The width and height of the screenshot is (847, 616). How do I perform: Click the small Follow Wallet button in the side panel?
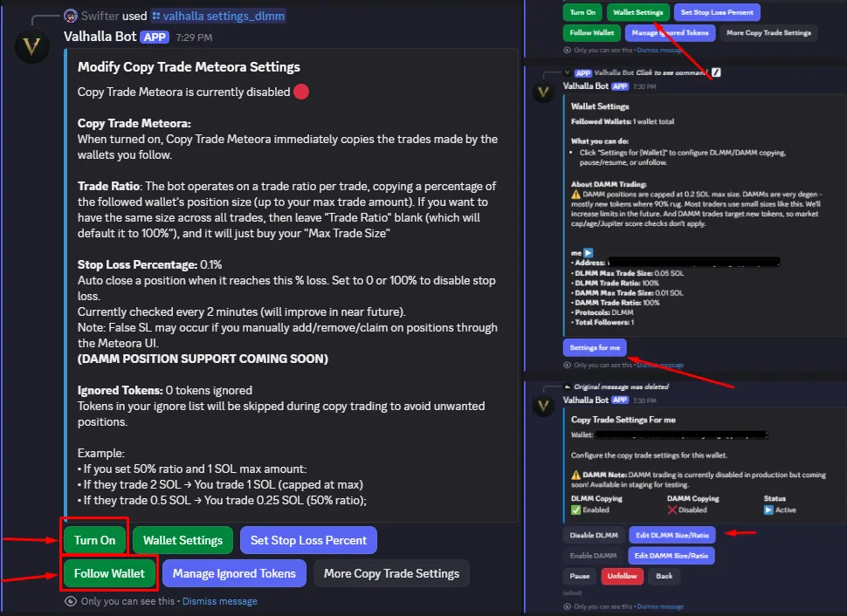click(591, 32)
